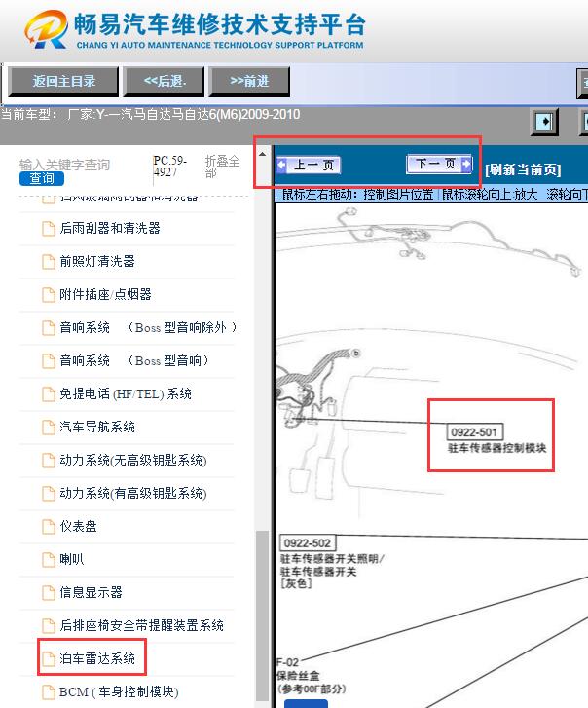The height and width of the screenshot is (708, 588).
Task: Open BCM (车身控制模块) tree item
Action: 119,691
